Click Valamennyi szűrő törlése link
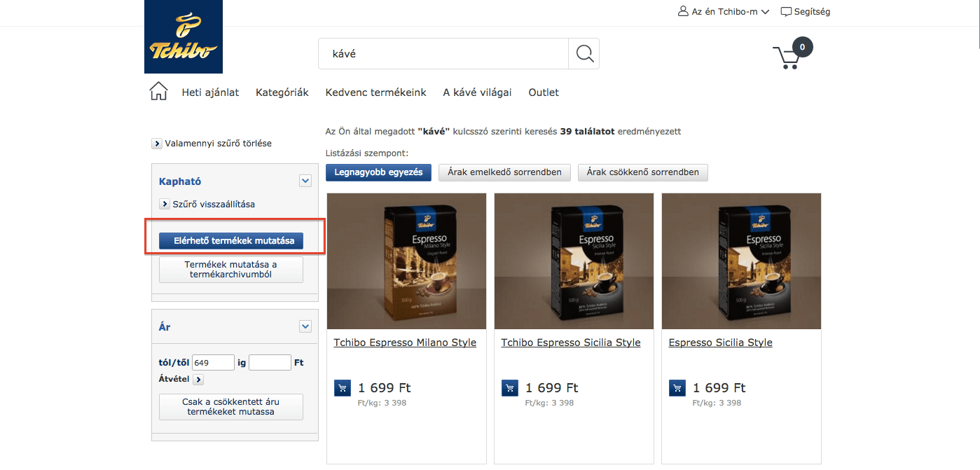Viewport: 980px width, 470px height. pyautogui.click(x=218, y=144)
